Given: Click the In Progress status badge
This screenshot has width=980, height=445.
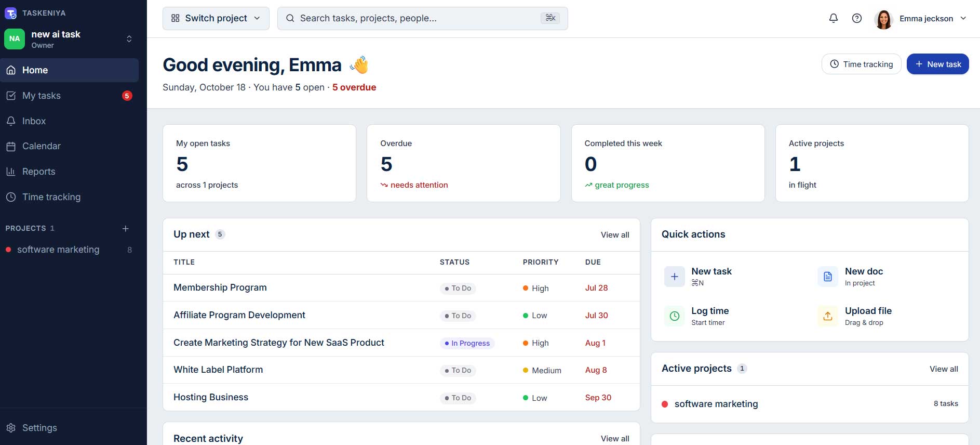Looking at the screenshot, I should point(467,343).
